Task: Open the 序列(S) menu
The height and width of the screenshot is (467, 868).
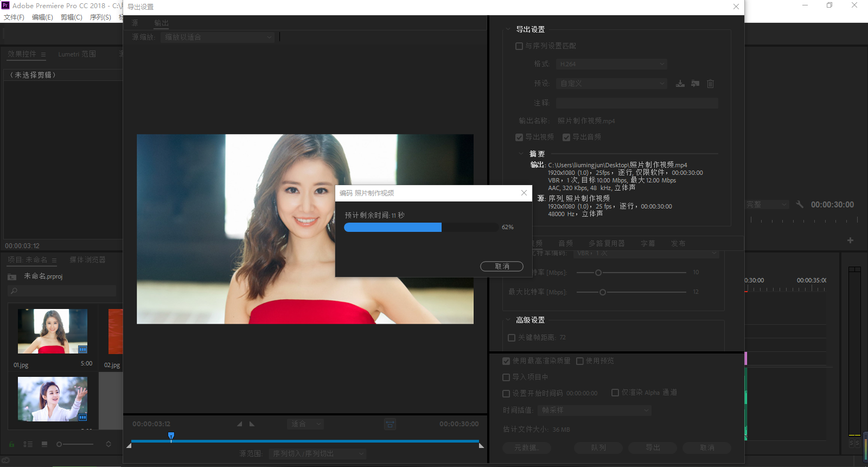Action: click(100, 17)
